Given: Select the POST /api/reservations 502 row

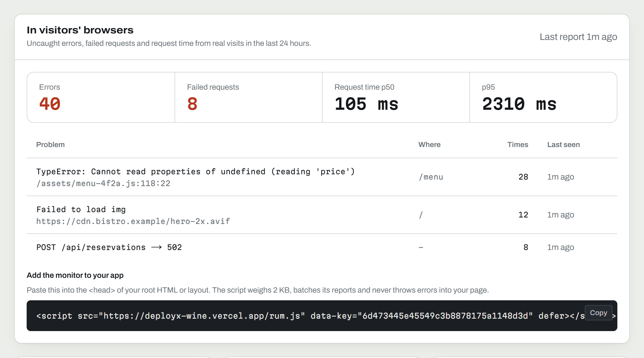Looking at the screenshot, I should 322,247.
